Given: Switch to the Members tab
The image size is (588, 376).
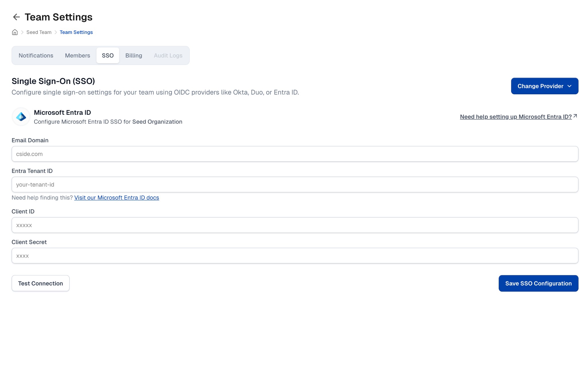Looking at the screenshot, I should [77, 55].
